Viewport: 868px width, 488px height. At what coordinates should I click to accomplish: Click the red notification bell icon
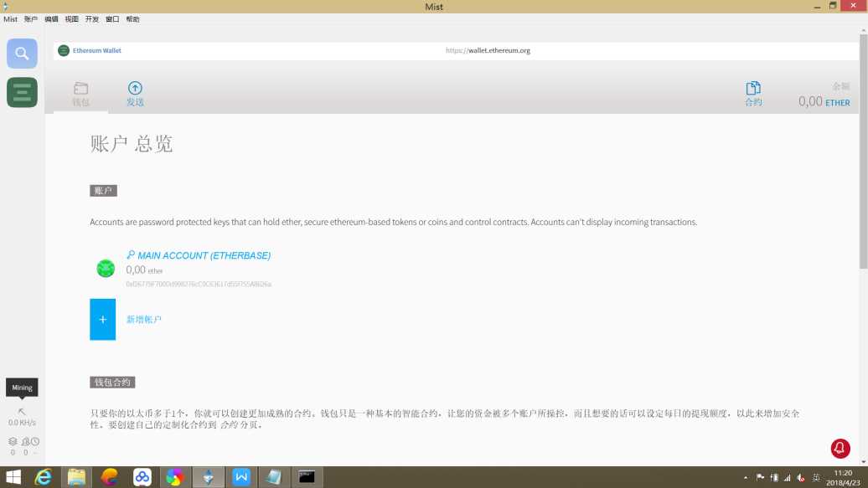click(x=840, y=448)
